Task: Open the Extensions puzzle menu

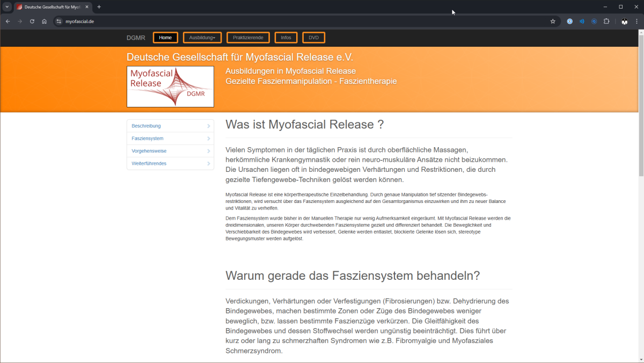Action: [x=606, y=21]
